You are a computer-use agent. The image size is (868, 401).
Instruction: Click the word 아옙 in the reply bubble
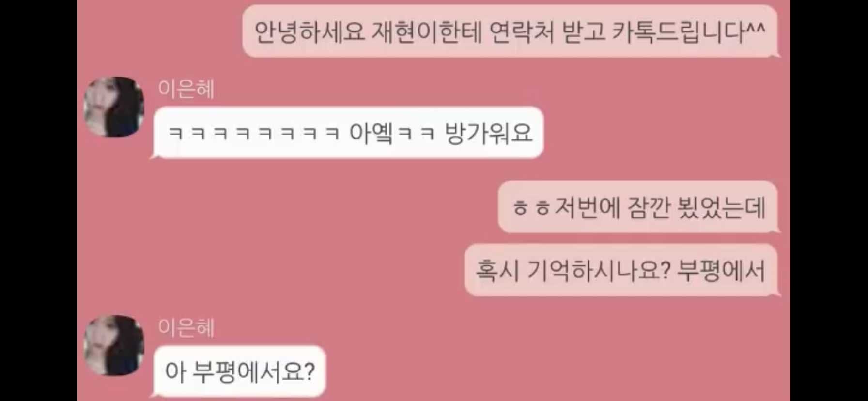(x=371, y=133)
